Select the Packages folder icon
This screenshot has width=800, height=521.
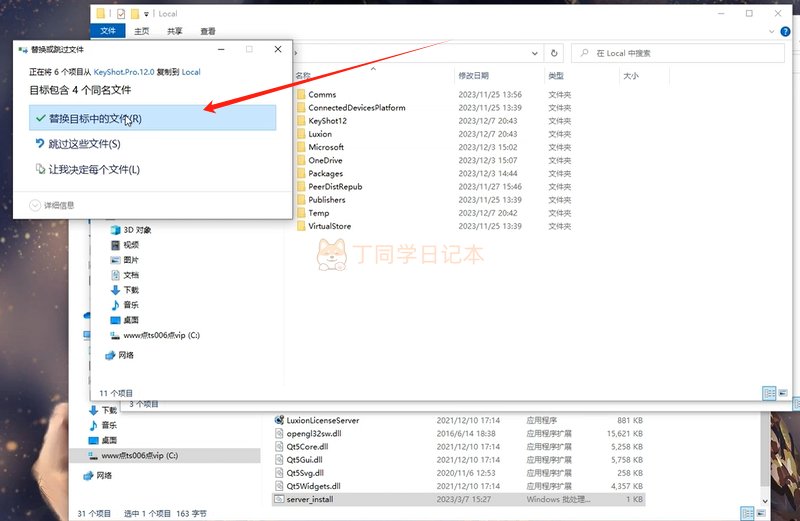click(x=301, y=173)
